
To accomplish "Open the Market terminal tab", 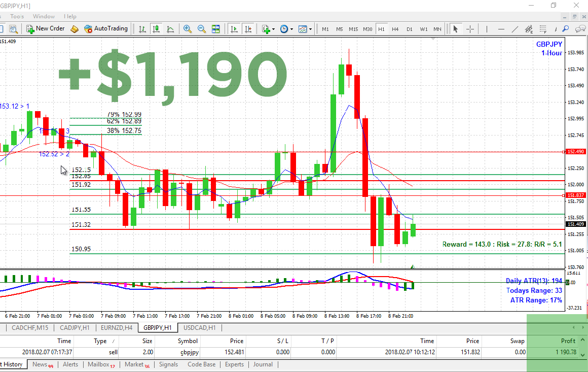I will [137, 364].
